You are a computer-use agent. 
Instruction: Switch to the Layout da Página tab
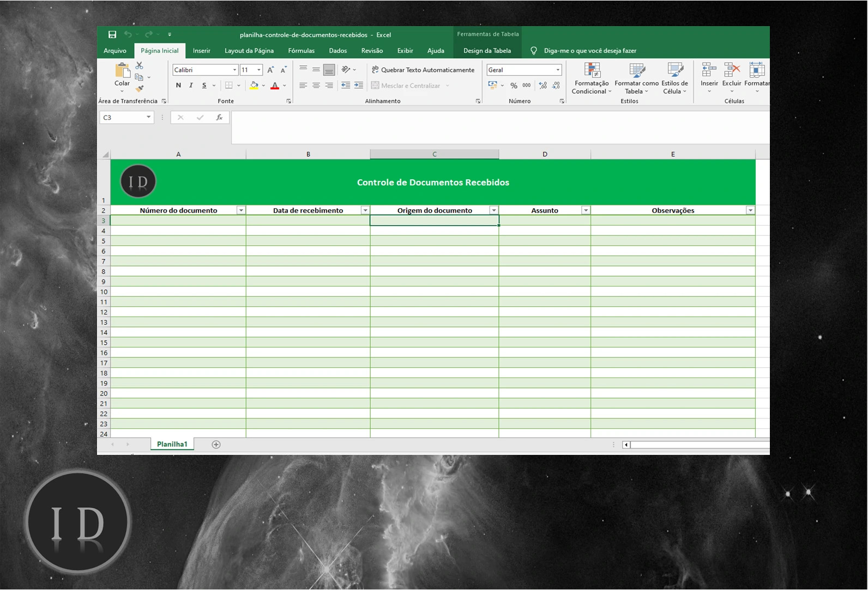(249, 51)
